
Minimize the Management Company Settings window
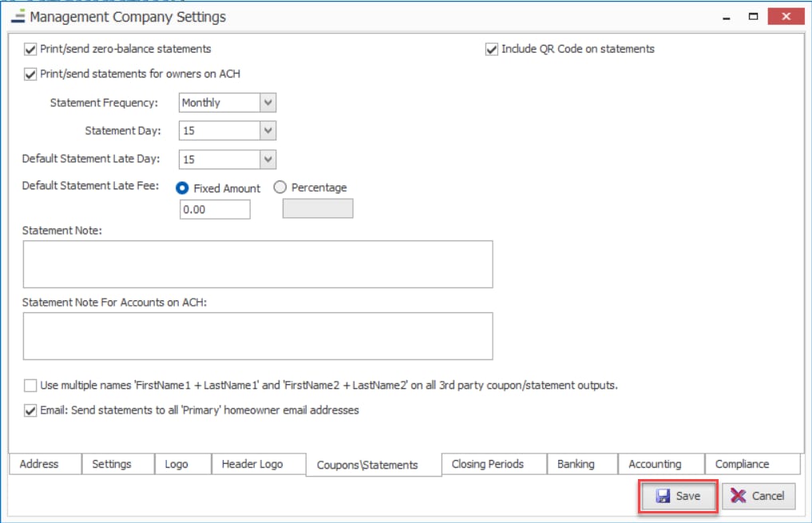coord(727,17)
